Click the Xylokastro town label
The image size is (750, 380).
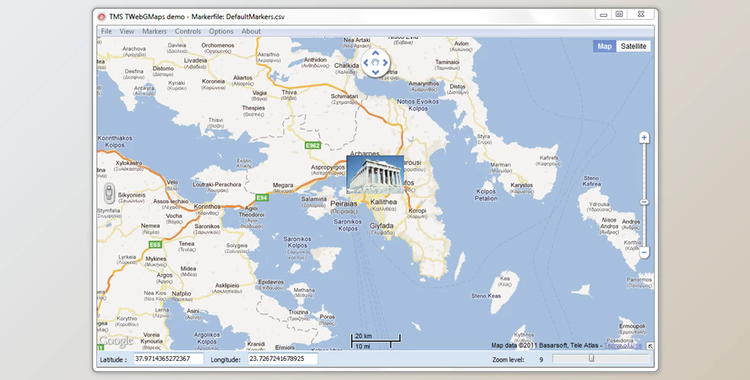coord(129,163)
